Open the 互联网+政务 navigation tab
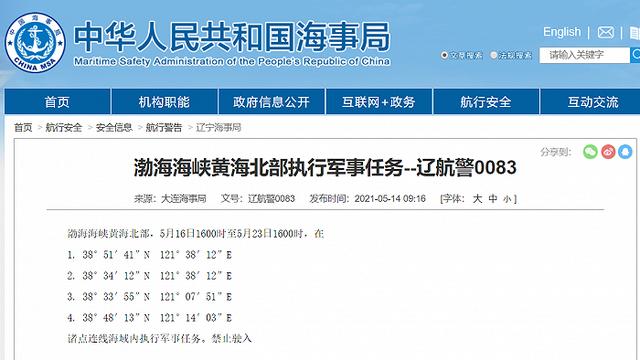640x360 pixels. (x=379, y=102)
